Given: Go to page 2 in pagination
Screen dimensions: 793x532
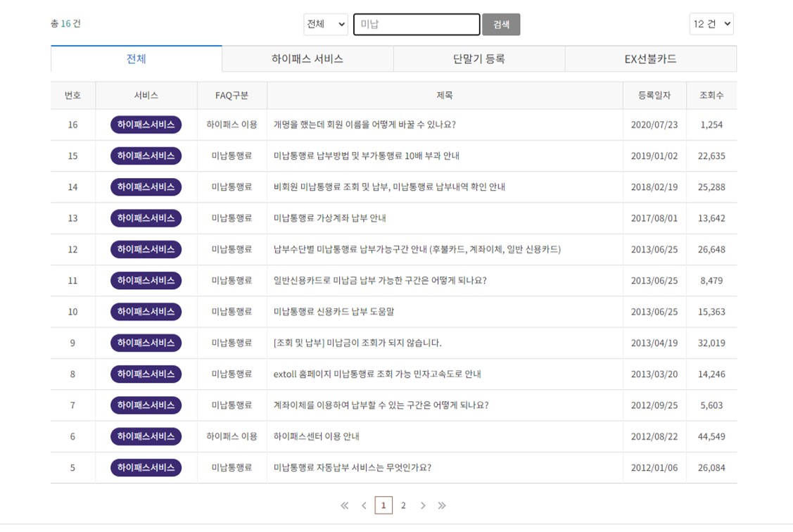Looking at the screenshot, I should click(x=403, y=505).
